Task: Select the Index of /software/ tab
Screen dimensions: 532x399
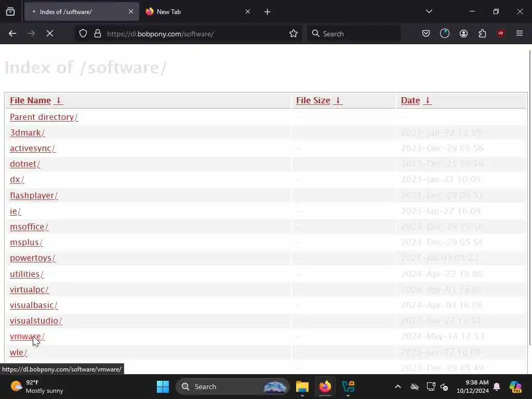Action: [82, 12]
